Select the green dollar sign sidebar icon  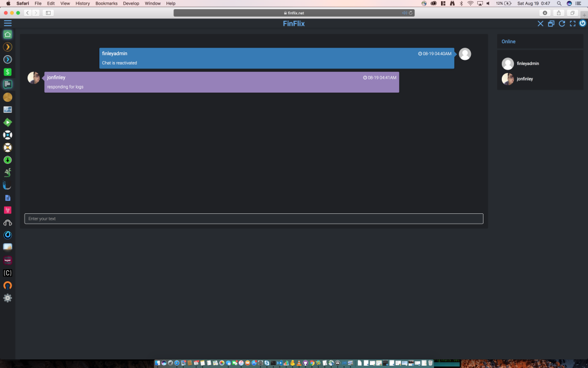pyautogui.click(x=7, y=72)
